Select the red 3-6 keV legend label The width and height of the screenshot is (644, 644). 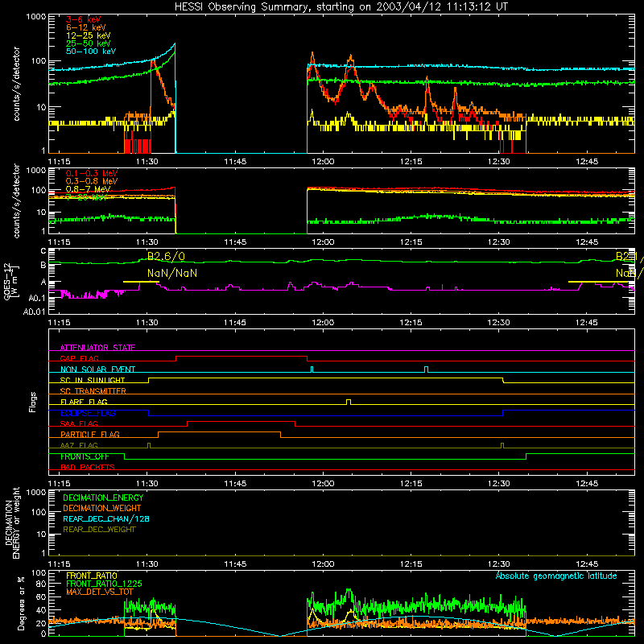tap(84, 19)
